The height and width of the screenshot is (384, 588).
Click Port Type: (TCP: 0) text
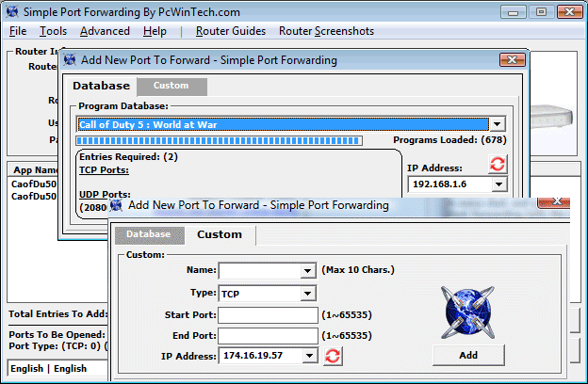55,345
